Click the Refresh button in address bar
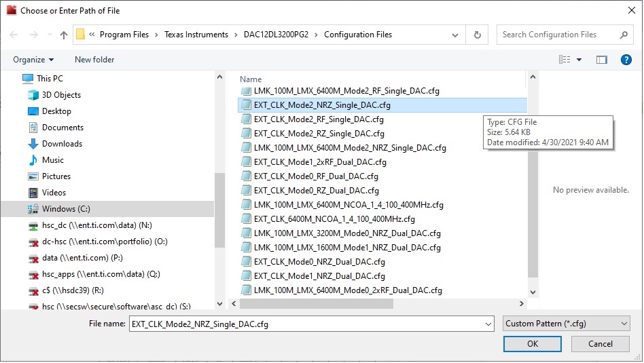Viewport: 644px width, 363px height. pos(478,35)
